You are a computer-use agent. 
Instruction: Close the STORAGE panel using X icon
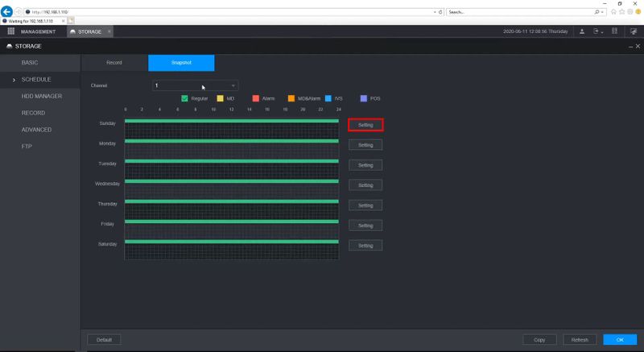638,46
